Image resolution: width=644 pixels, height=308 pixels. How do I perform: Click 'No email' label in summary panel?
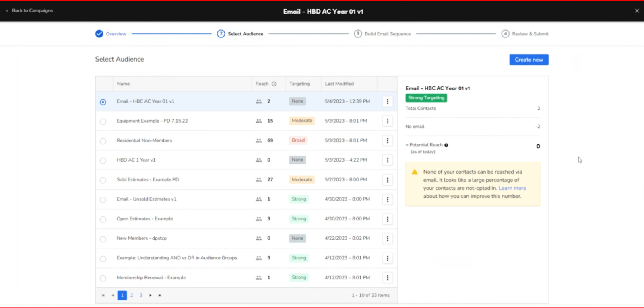(415, 127)
